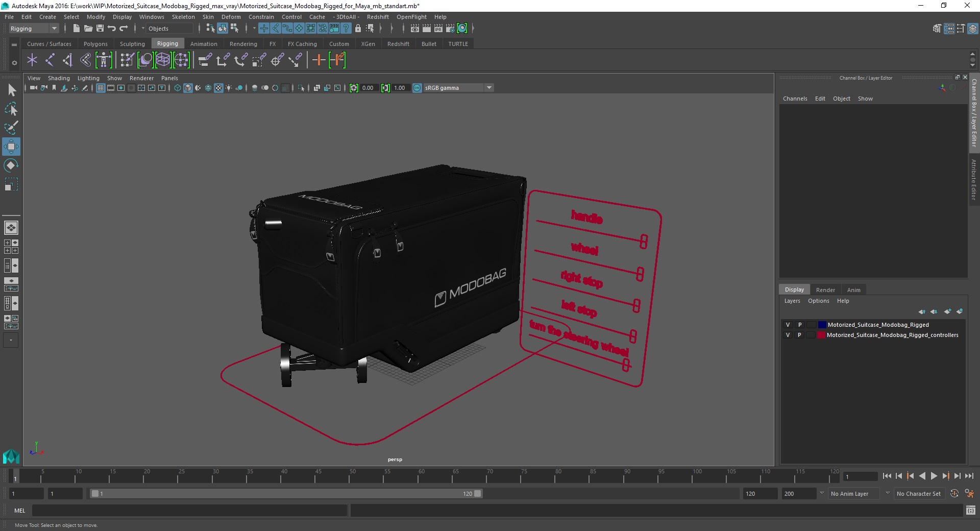Activate the Scale tool in the toolbox
Image resolution: width=980 pixels, height=531 pixels.
(11, 184)
